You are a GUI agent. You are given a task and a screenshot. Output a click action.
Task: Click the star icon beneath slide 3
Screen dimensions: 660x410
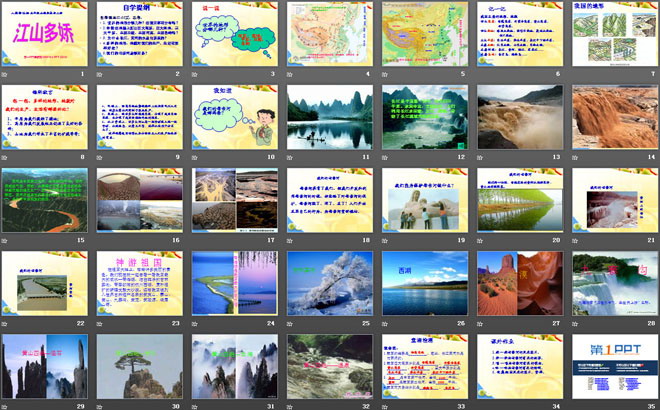point(194,75)
